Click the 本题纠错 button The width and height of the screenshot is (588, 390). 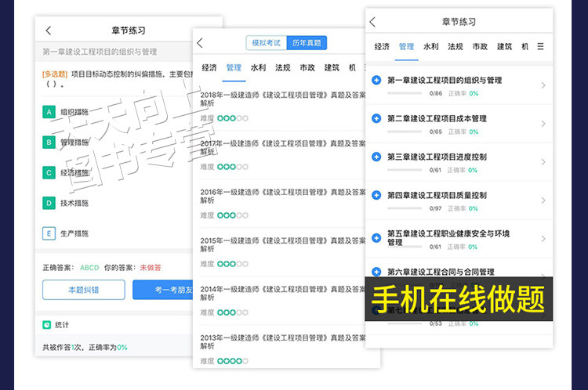(84, 290)
